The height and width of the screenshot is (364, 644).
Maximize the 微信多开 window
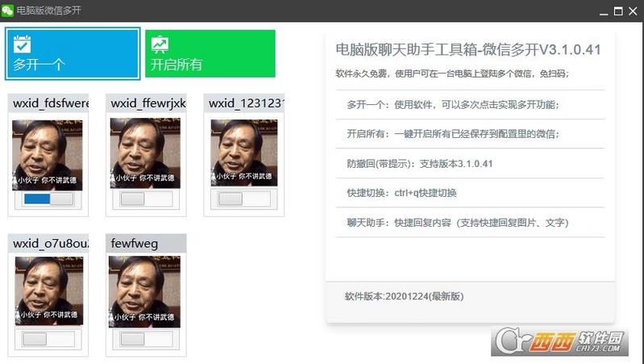[x=618, y=11]
